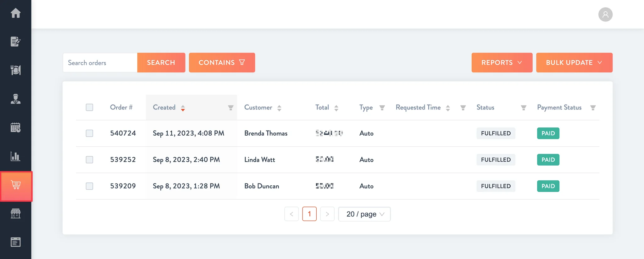The height and width of the screenshot is (259, 644).
Task: Click the Requested Time column filter icon
Action: point(463,108)
